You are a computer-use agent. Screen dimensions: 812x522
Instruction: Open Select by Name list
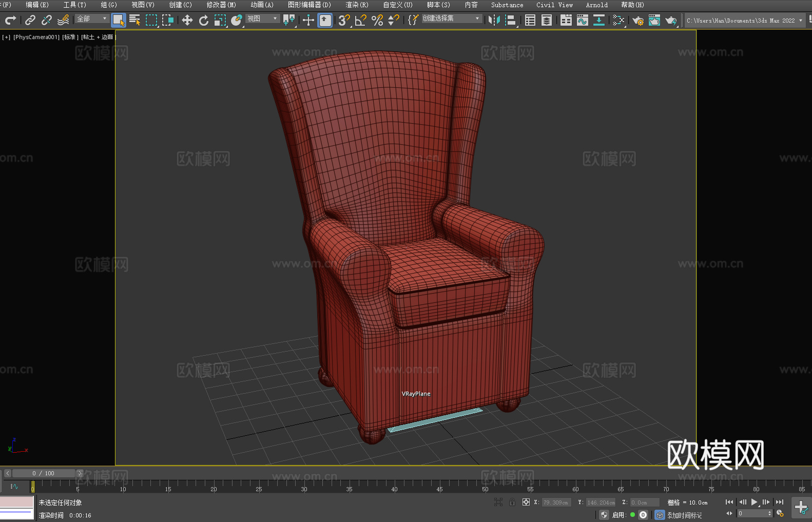click(x=135, y=20)
